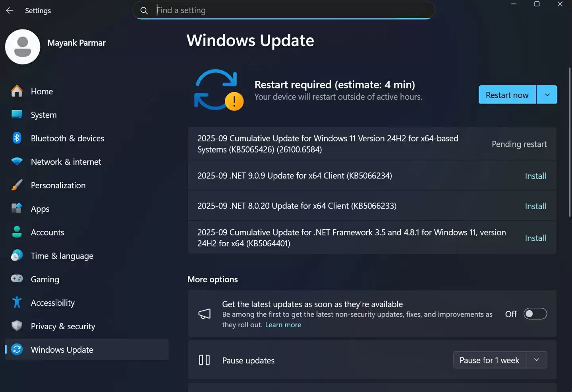The image size is (572, 392).
Task: Select the System settings icon
Action: point(17,115)
